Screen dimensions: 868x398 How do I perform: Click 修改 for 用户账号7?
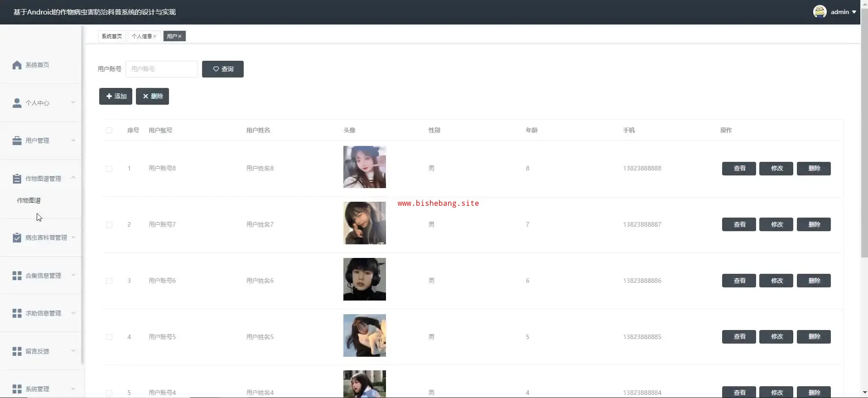click(x=776, y=224)
